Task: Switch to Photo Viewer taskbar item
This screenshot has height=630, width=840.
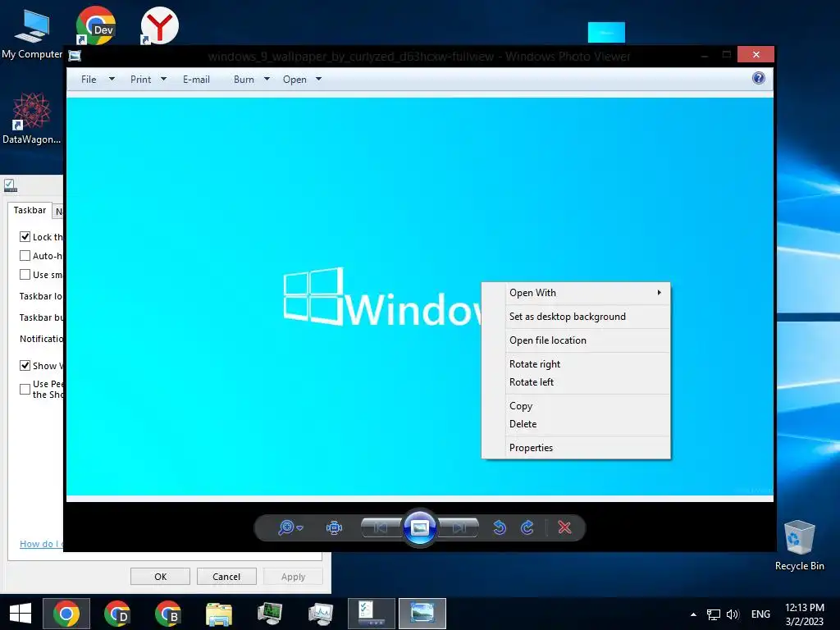Action: [422, 614]
